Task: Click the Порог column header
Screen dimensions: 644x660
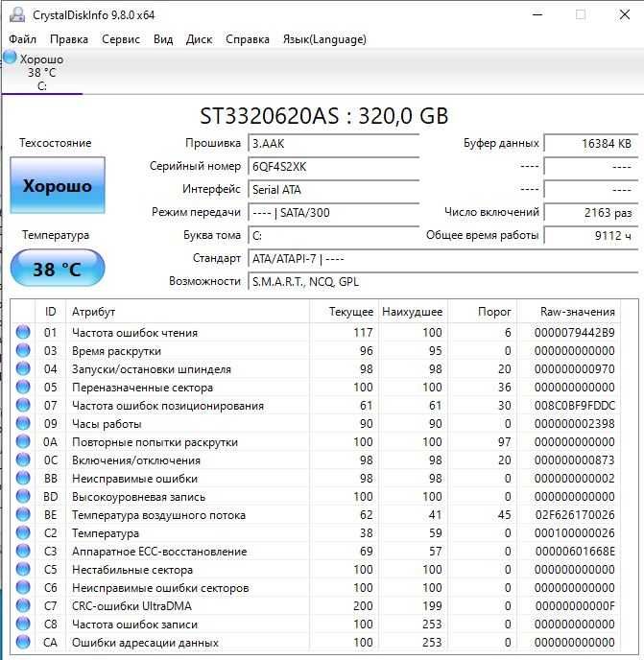Action: 482,312
